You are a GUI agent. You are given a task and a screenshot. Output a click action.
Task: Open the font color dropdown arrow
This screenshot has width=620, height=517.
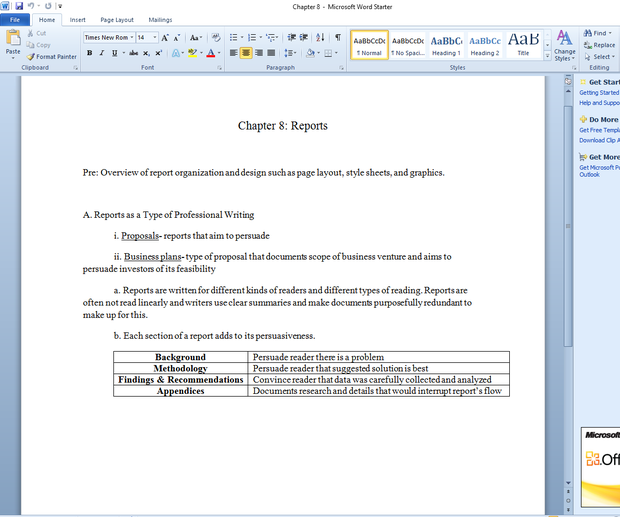point(219,53)
